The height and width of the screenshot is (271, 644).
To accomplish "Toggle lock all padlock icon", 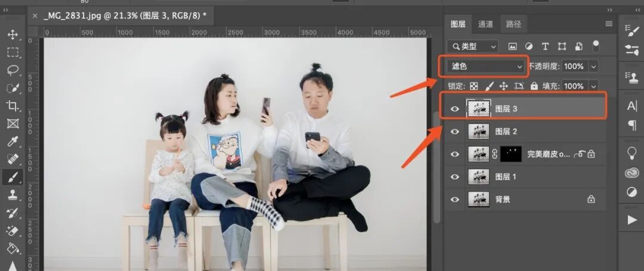I will point(534,86).
